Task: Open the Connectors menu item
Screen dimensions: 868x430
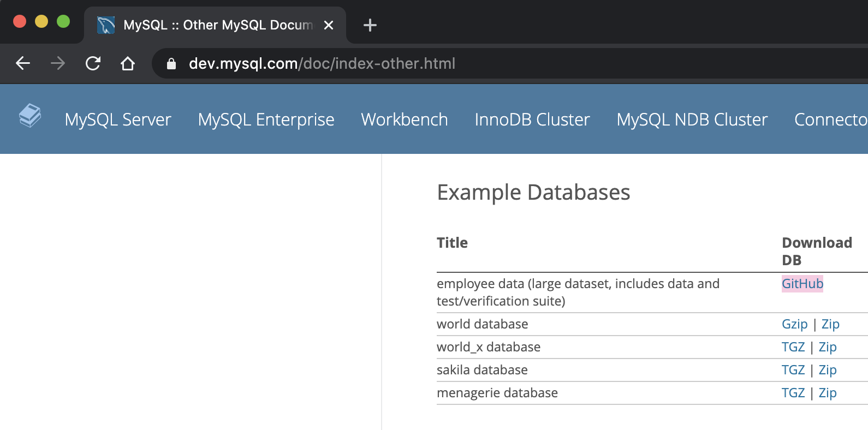Action: click(x=831, y=120)
